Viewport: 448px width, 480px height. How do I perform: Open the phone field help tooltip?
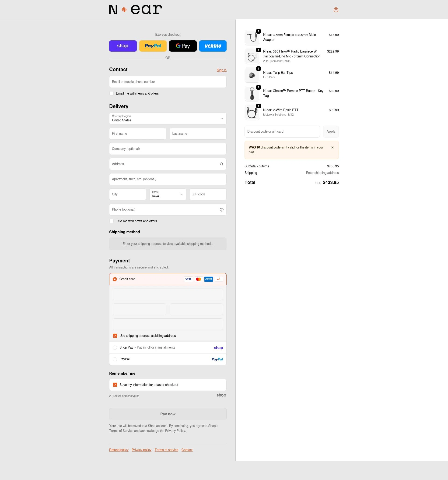(221, 210)
